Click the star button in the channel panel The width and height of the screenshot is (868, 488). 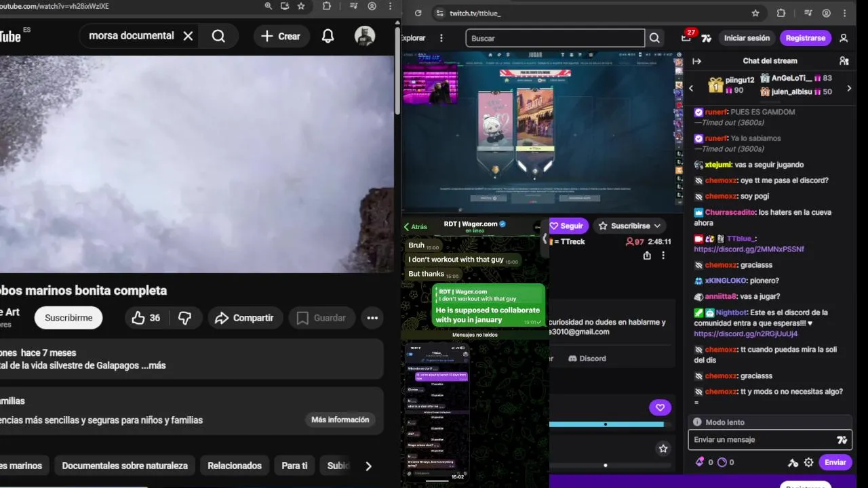point(663,448)
